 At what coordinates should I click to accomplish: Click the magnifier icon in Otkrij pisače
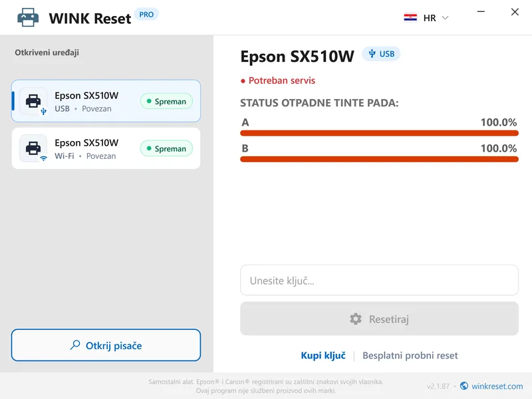tap(75, 345)
